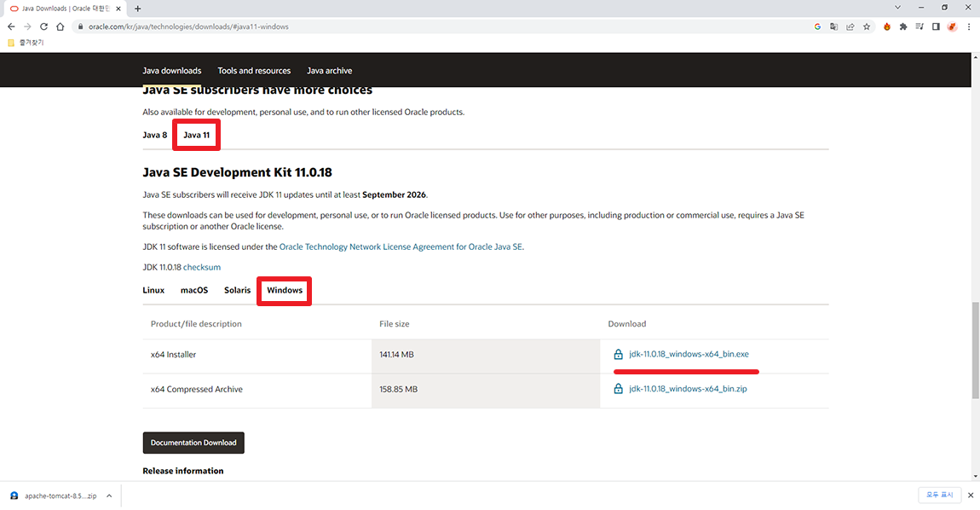Open the Oracle Technology Network License Agreement link
The width and height of the screenshot is (980, 510).
(x=401, y=247)
